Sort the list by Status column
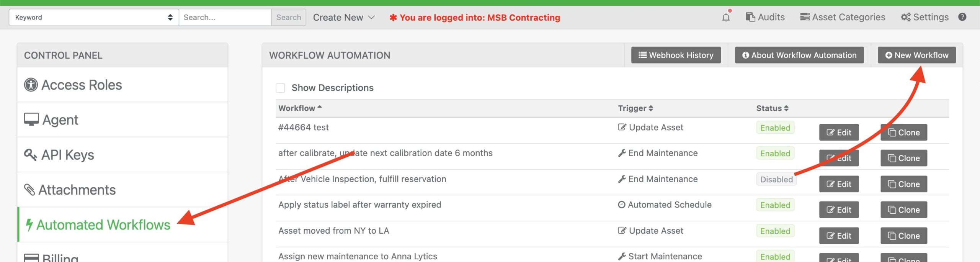Screen dimensions: 980x262 (772, 108)
